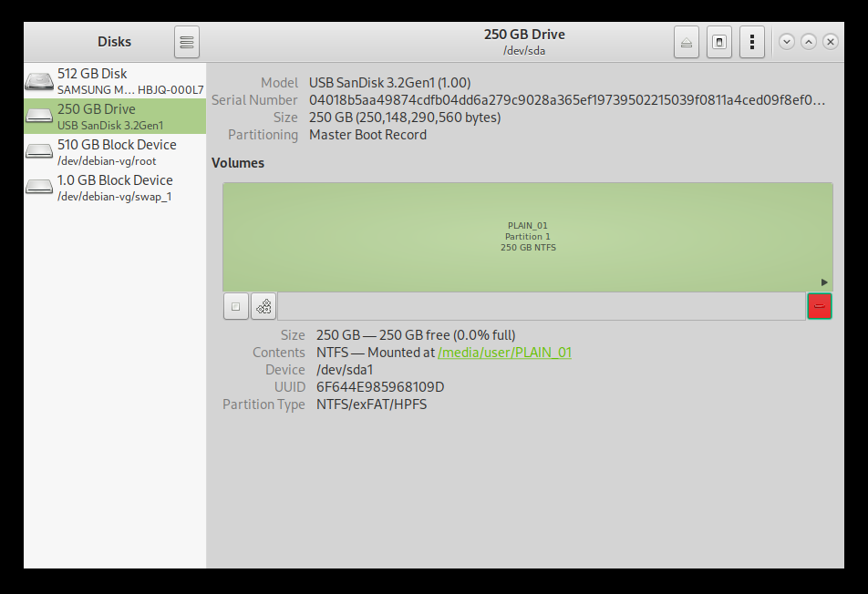Open the drive options three-dot menu

coord(752,42)
